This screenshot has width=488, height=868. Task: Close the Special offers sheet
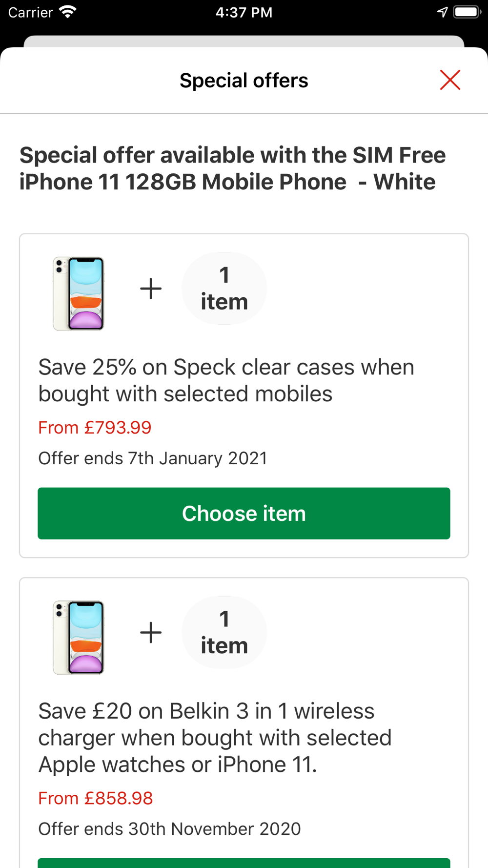pyautogui.click(x=450, y=80)
